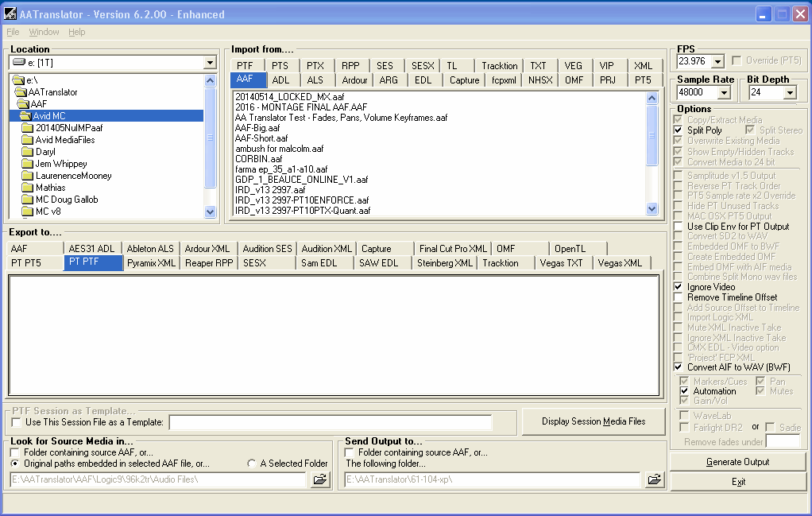Select Original paths embedded in AAF radio
812x516 pixels.
coord(15,464)
